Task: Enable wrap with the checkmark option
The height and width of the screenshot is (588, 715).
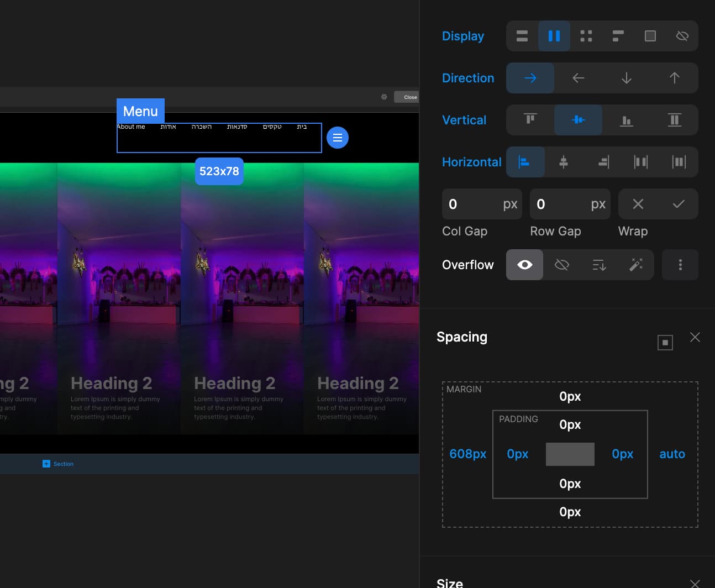Action: pos(679,204)
